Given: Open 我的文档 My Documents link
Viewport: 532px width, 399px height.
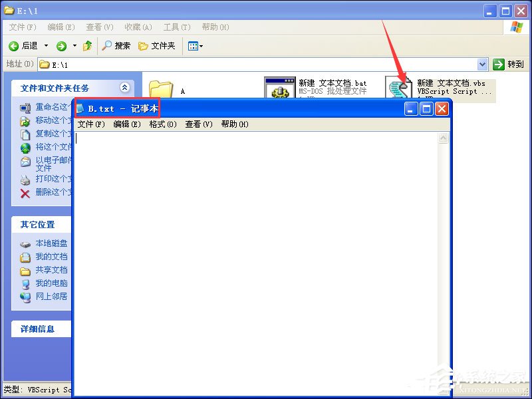Looking at the screenshot, I should pos(52,257).
